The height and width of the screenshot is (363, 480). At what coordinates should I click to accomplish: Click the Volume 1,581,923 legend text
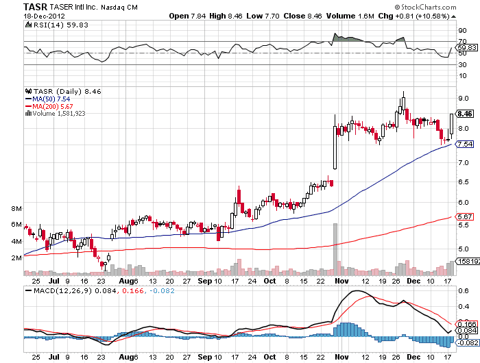[59, 114]
